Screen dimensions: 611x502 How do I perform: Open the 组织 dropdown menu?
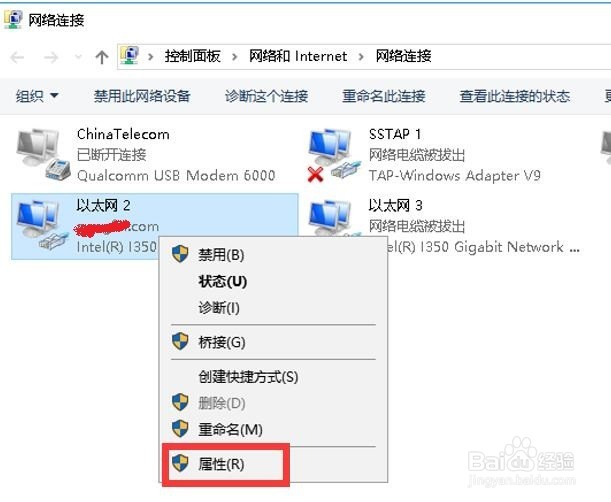point(37,96)
